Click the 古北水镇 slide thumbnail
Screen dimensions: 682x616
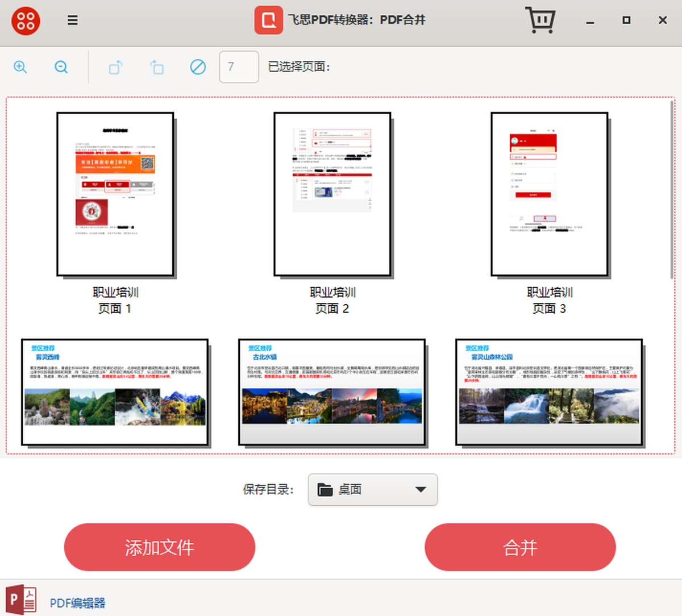coord(332,391)
